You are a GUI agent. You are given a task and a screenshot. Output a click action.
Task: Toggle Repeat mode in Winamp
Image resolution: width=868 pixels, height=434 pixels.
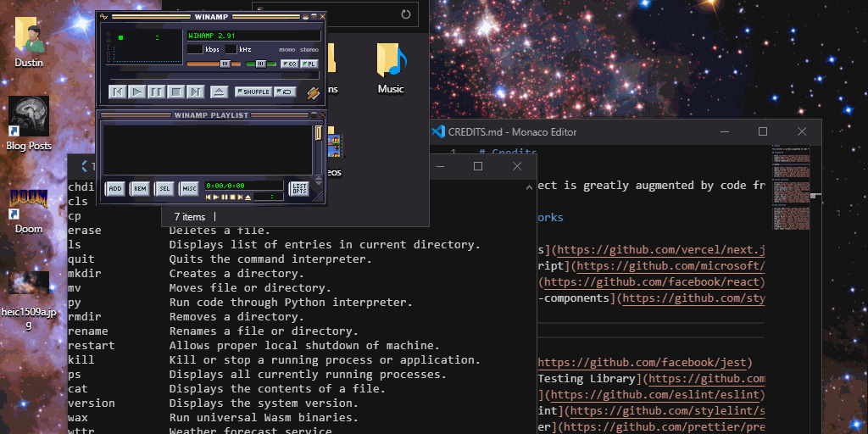point(285,92)
